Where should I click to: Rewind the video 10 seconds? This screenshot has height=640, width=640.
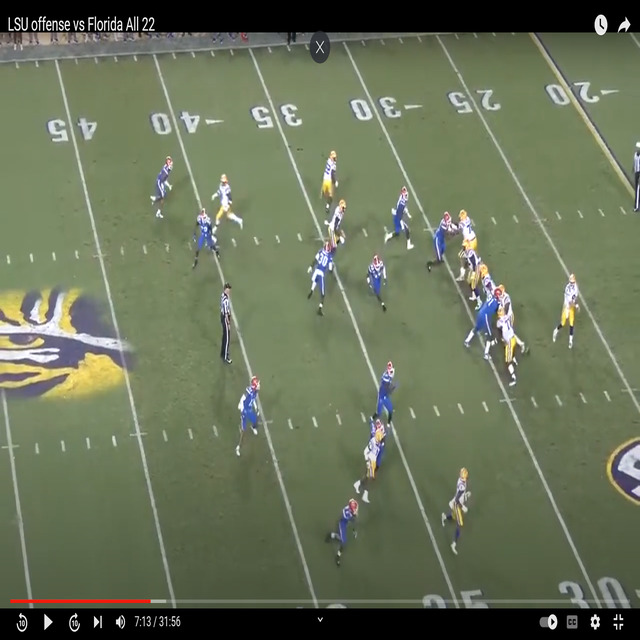point(22,622)
